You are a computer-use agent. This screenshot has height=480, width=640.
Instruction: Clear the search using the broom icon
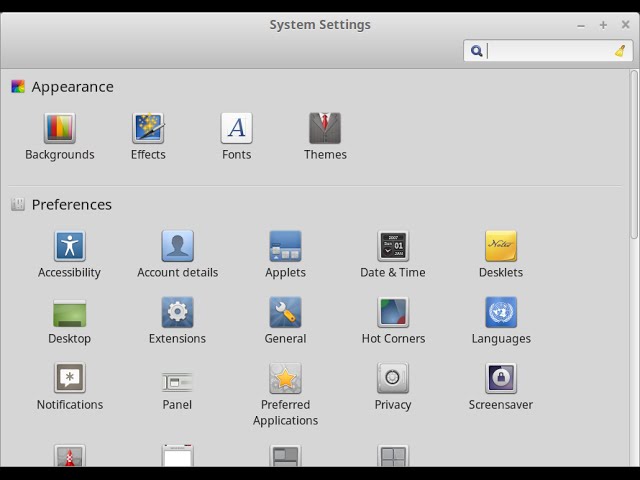tap(620, 51)
